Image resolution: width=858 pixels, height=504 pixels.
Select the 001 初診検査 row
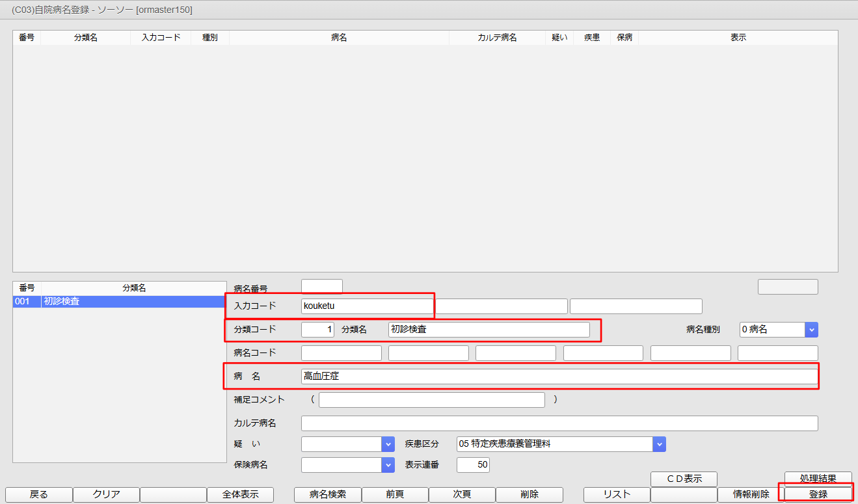pos(120,301)
